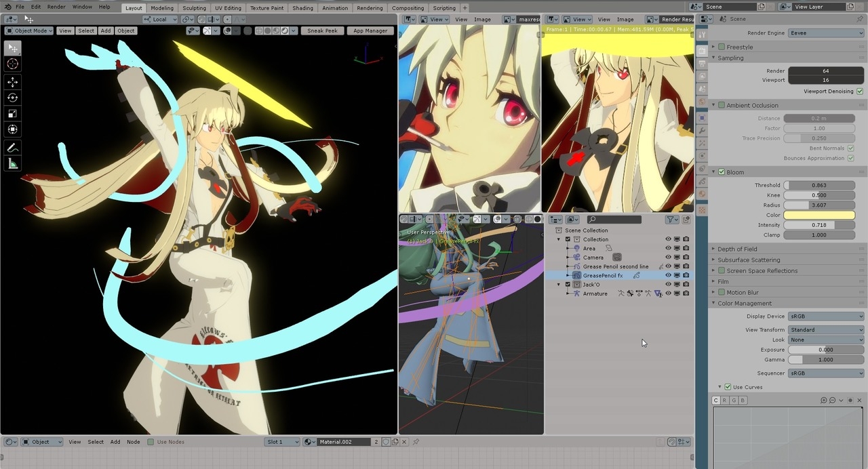Viewport: 868px width, 469px height.
Task: Expand the Depth of Field panel
Action: pyautogui.click(x=737, y=249)
